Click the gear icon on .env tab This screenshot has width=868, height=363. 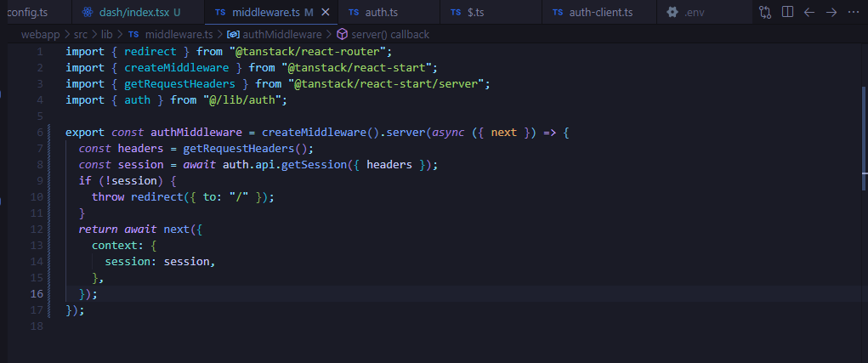click(672, 12)
